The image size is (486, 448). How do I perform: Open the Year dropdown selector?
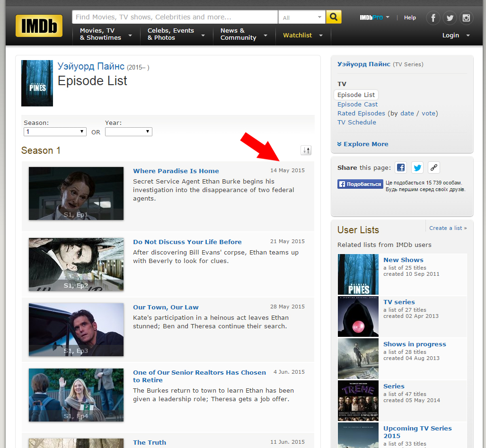[x=128, y=132]
